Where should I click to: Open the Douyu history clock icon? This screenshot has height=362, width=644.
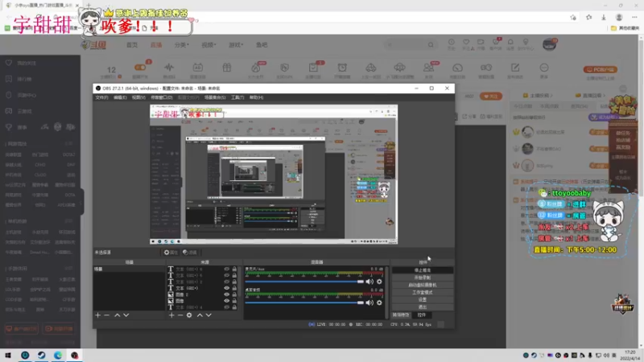coord(452,43)
